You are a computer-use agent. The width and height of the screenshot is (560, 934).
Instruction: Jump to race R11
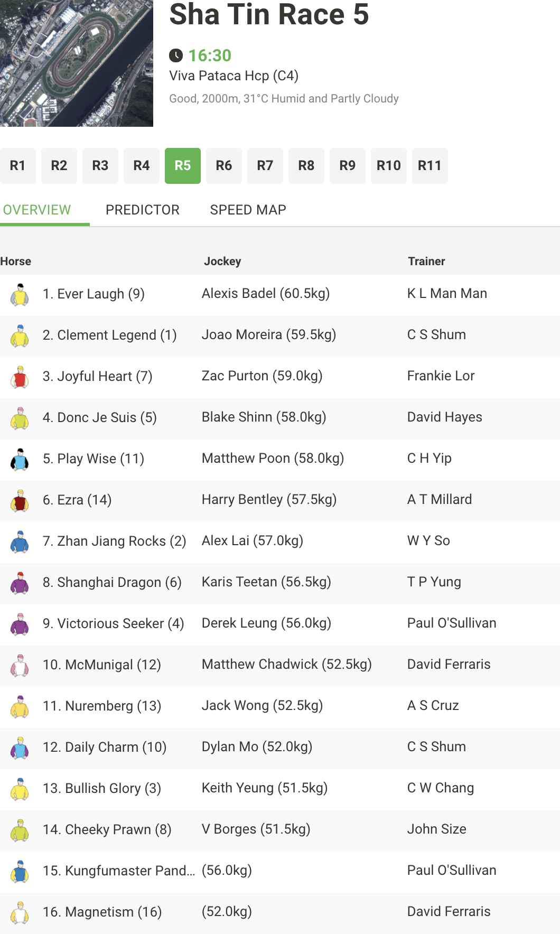(x=430, y=166)
